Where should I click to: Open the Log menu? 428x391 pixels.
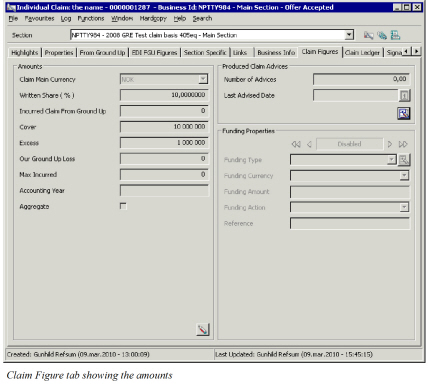[x=66, y=19]
